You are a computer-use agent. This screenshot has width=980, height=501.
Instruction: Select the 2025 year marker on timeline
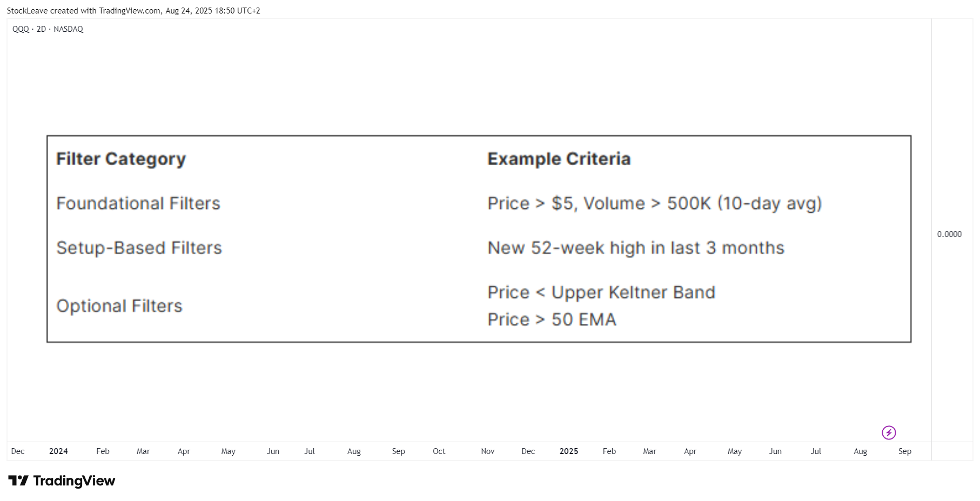pos(569,451)
